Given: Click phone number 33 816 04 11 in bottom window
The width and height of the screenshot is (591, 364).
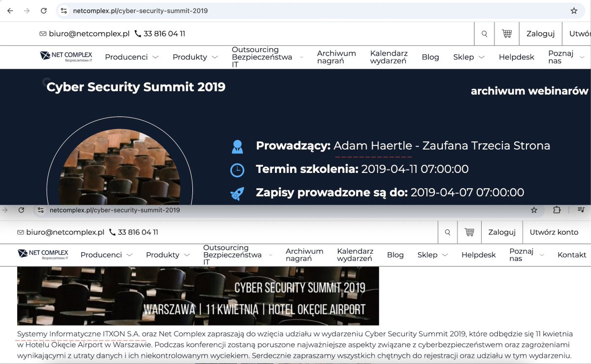Looking at the screenshot, I should point(138,232).
